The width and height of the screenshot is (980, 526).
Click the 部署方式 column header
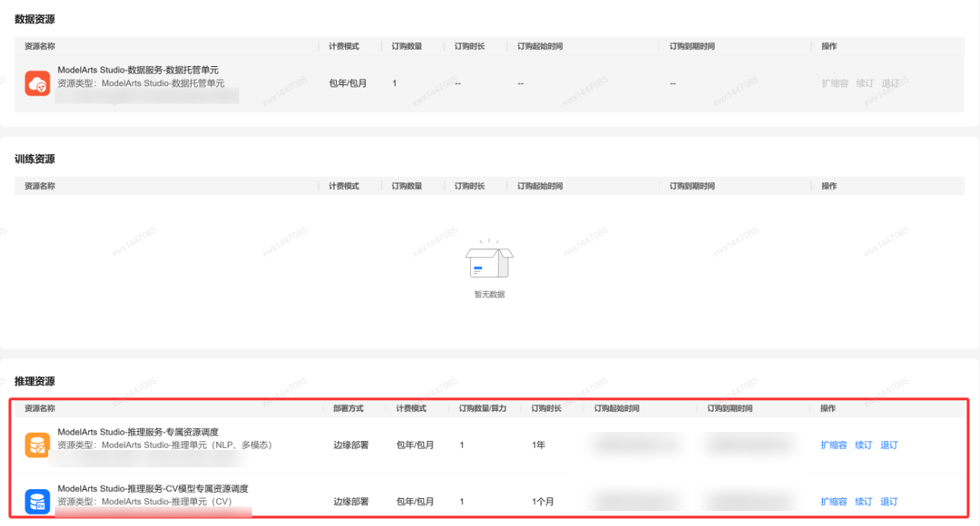tap(348, 409)
